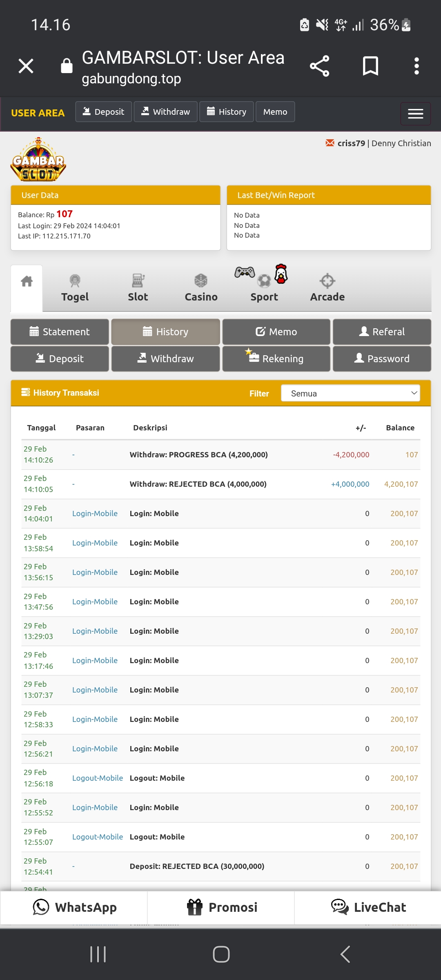The image size is (441, 980).
Task: Bookmark this page with the bookmark icon
Action: tap(370, 66)
